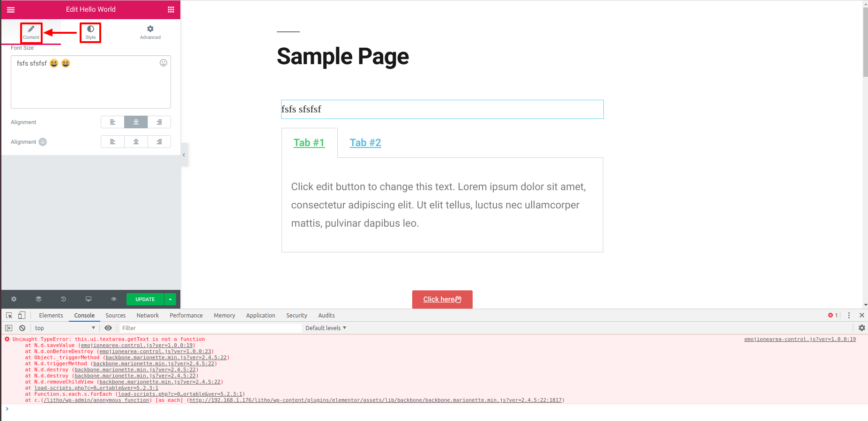Viewport: 868px width, 421px height.
Task: Open the console settings gear icon
Action: 861,328
